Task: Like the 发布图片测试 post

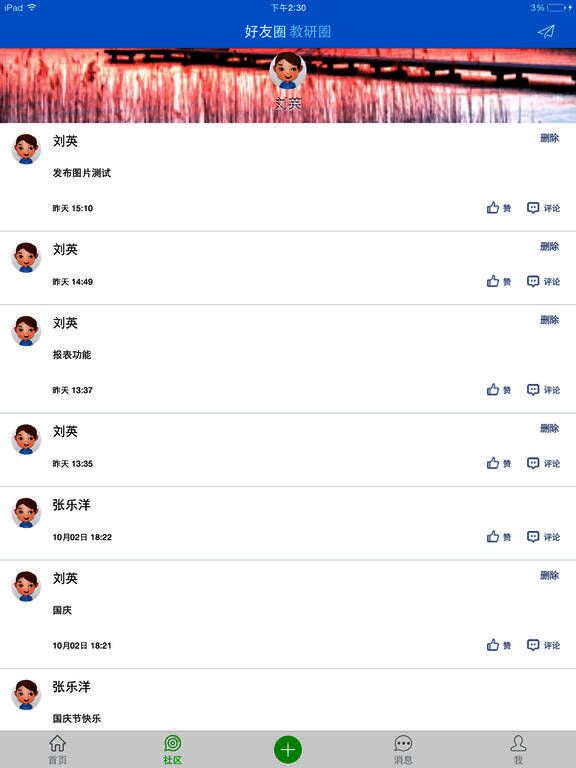Action: [x=499, y=208]
